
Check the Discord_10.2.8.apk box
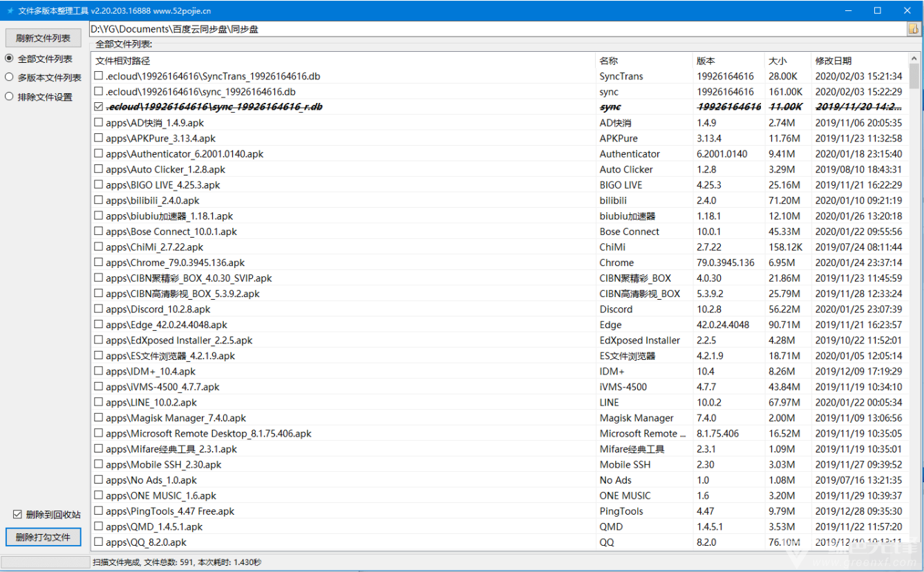[99, 309]
